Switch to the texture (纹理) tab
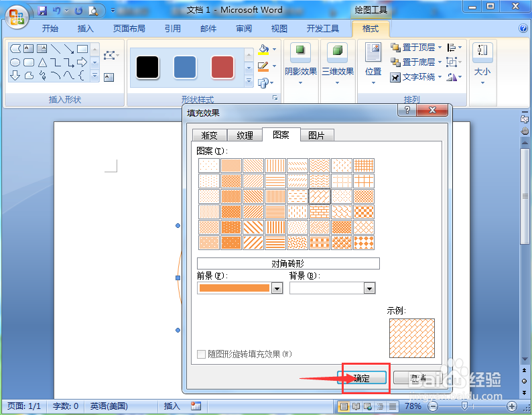532x415 pixels. click(x=245, y=135)
